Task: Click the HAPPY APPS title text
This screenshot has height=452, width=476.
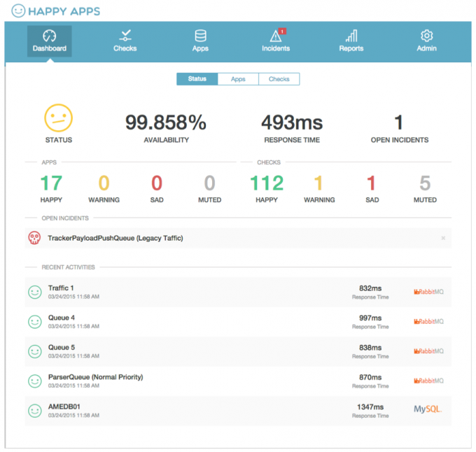Action: 64,11
